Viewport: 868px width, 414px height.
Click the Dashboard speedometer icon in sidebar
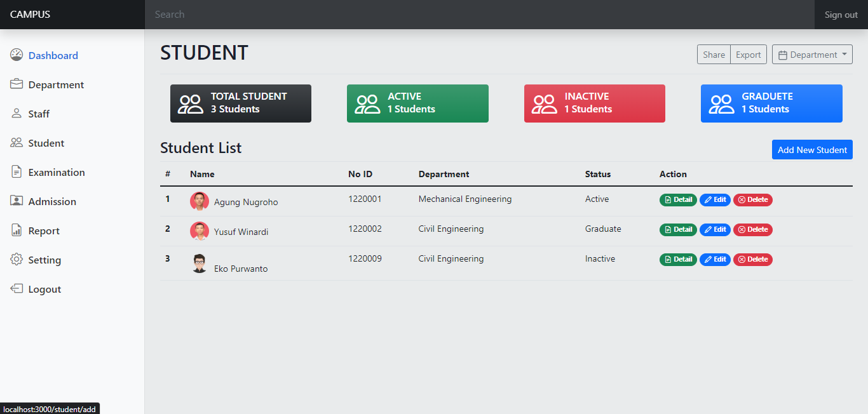tap(17, 55)
